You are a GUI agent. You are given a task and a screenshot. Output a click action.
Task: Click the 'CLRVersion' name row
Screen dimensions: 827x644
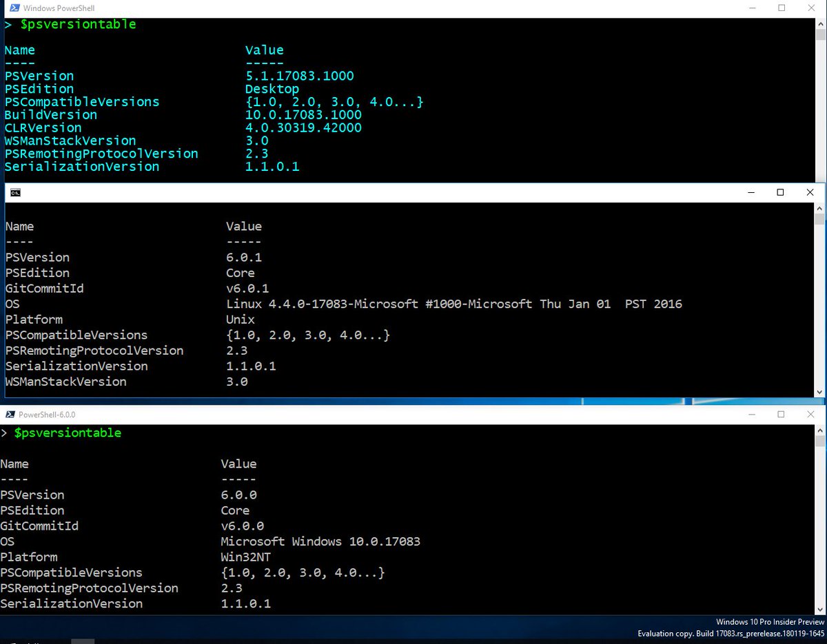(x=43, y=128)
